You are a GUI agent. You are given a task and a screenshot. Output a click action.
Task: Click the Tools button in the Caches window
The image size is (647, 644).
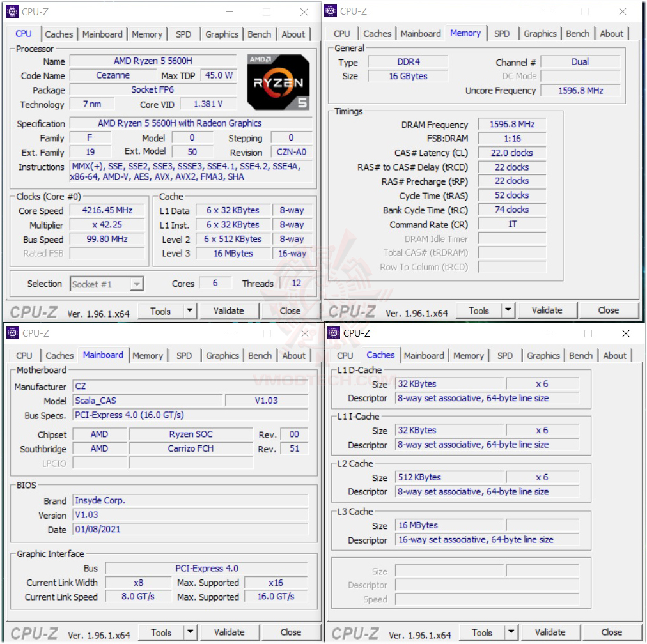coord(482,632)
